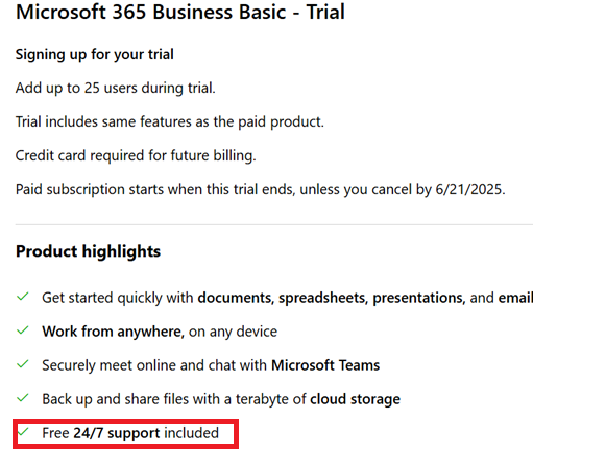Click the checkmark next to 'Back up and share files'
The width and height of the screenshot is (611, 469).
(x=23, y=398)
